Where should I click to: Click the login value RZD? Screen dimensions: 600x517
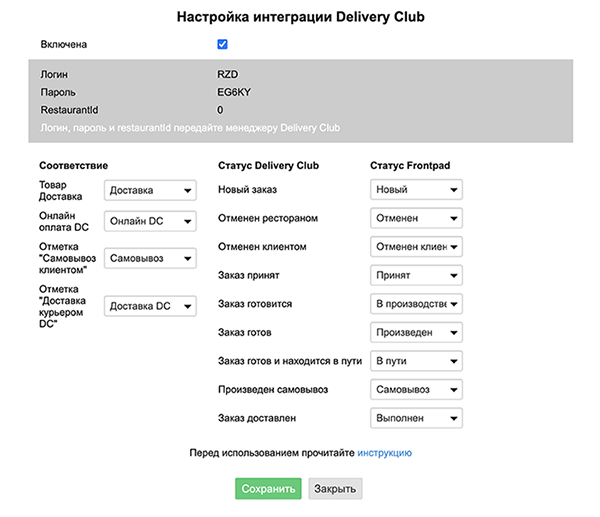point(228,74)
